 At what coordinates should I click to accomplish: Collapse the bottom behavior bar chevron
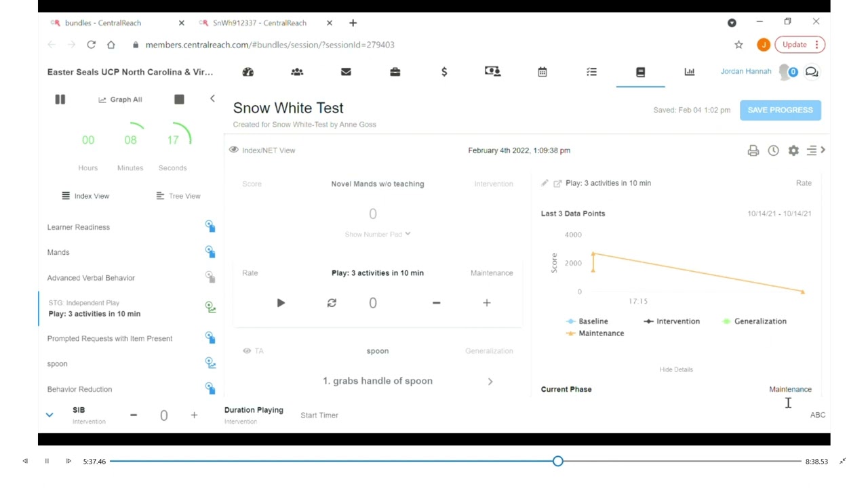[x=50, y=415]
